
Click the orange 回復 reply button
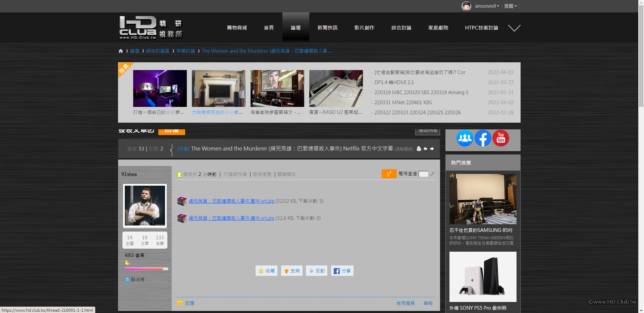pyautogui.click(x=171, y=131)
